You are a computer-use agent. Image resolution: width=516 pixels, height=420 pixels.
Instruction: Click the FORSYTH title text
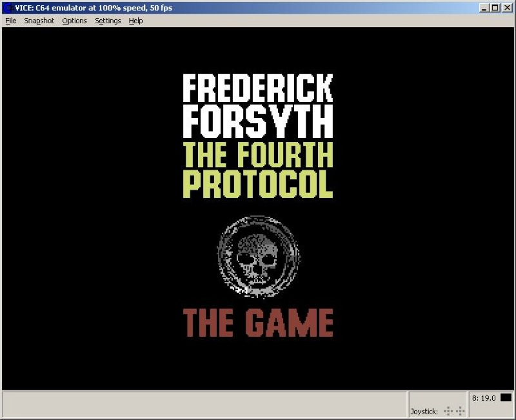258,121
